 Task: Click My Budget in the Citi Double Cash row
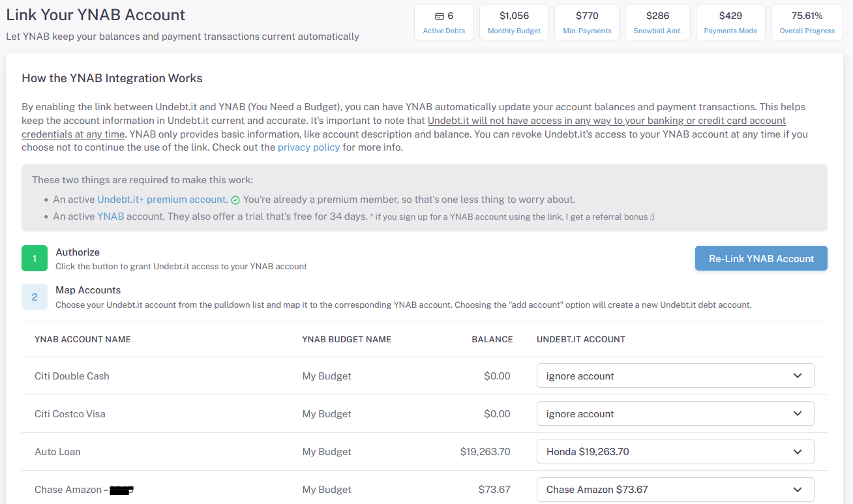point(327,376)
